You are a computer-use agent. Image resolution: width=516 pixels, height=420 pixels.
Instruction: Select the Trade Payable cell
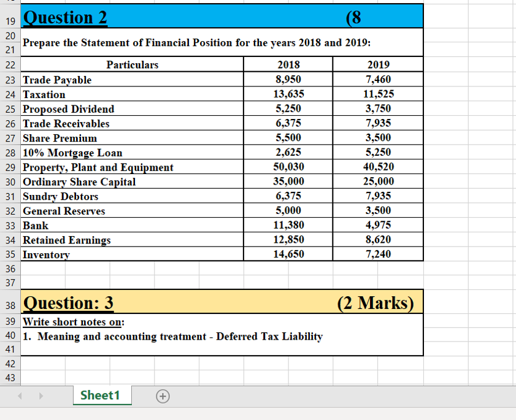pos(132,80)
